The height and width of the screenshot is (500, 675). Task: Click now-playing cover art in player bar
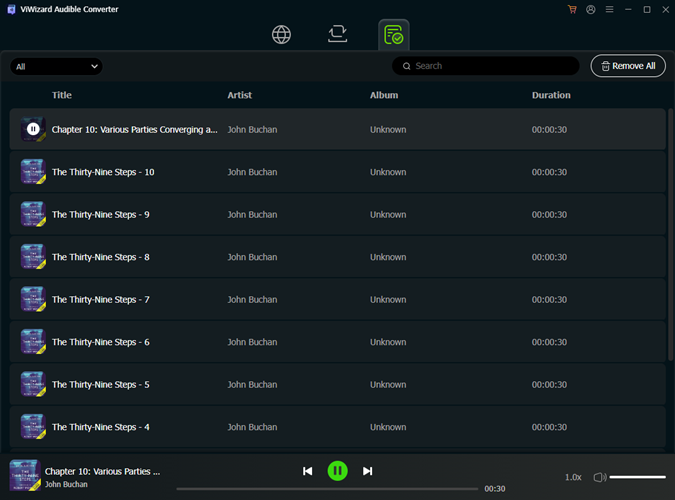(x=25, y=475)
